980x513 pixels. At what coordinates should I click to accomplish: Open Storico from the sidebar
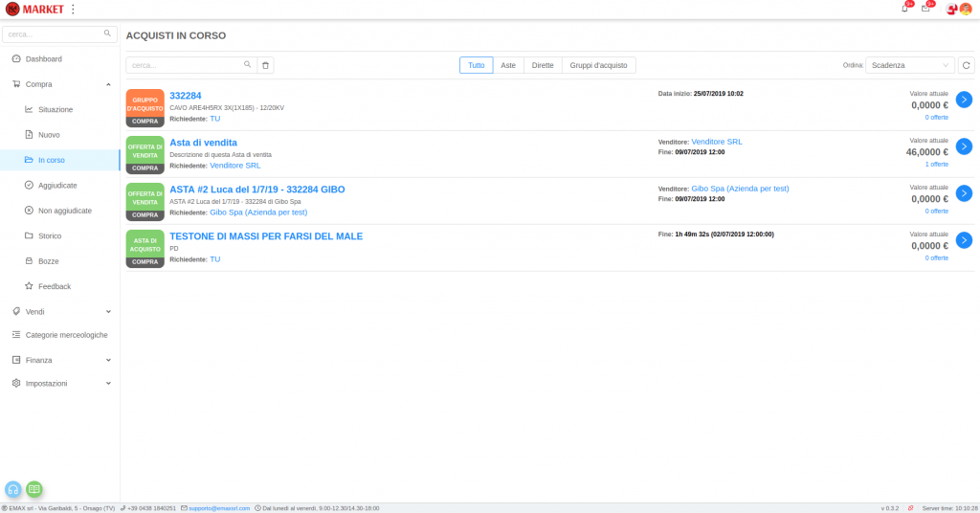[x=50, y=235]
